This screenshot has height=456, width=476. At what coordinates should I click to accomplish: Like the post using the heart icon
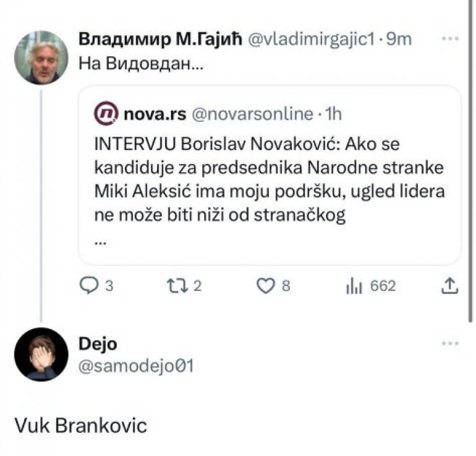click(265, 286)
